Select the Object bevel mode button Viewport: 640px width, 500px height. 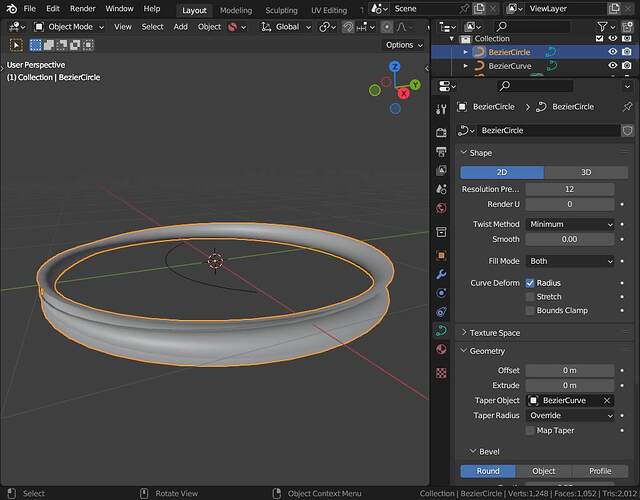(x=544, y=471)
